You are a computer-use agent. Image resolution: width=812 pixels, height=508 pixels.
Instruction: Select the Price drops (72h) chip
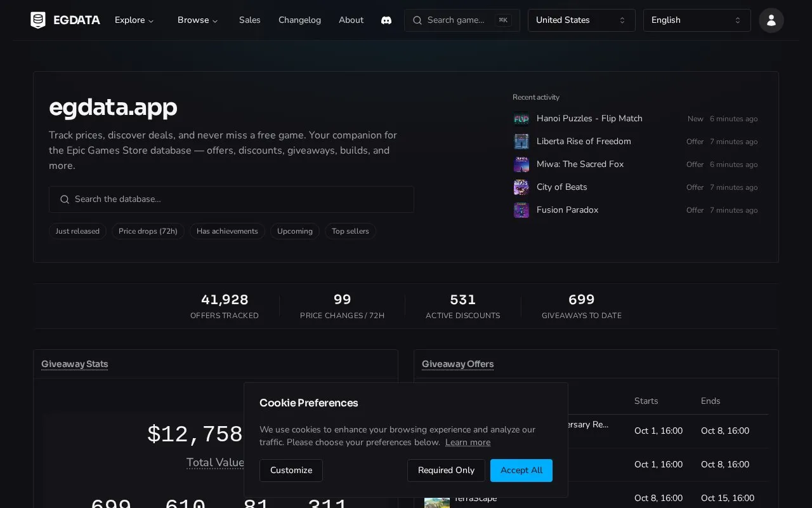tap(148, 231)
